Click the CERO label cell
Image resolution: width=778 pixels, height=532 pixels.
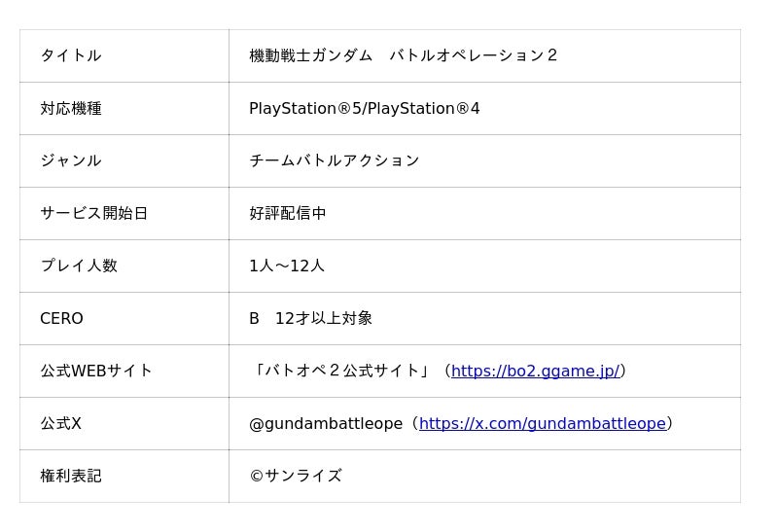[x=61, y=318]
